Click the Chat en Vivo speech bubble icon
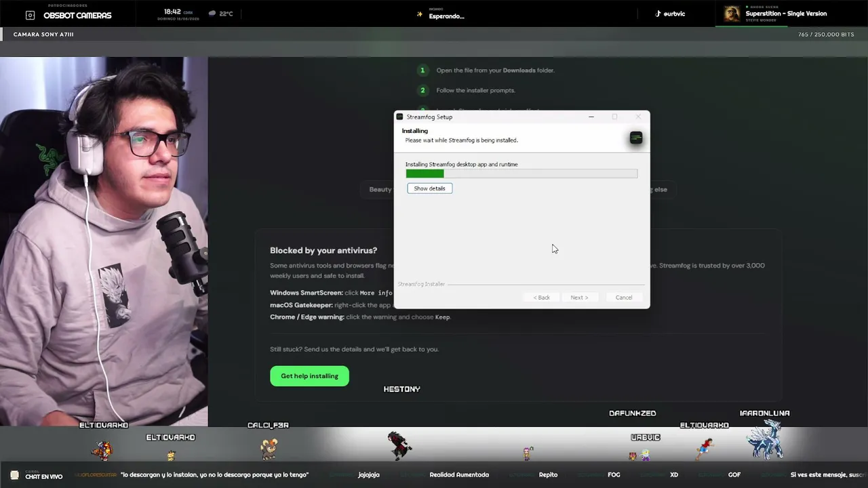 tap(14, 475)
